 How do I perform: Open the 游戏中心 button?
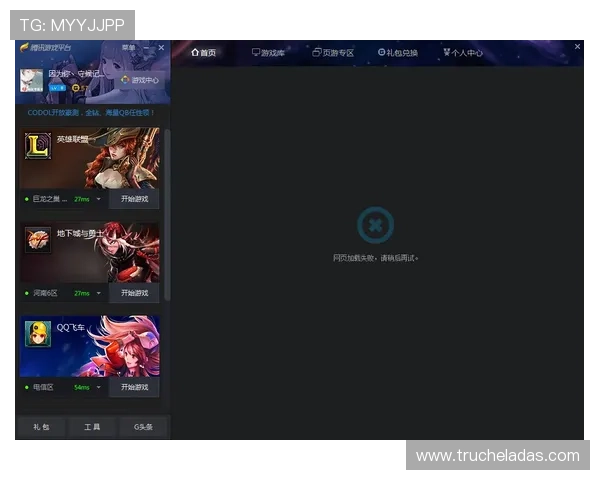pyautogui.click(x=140, y=80)
